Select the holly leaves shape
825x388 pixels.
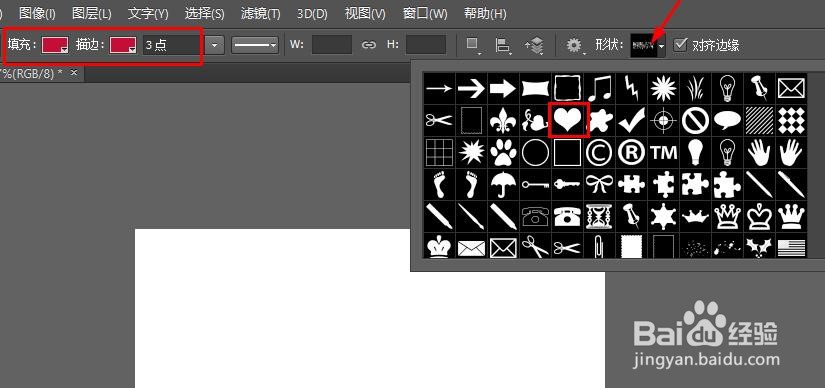point(760,246)
